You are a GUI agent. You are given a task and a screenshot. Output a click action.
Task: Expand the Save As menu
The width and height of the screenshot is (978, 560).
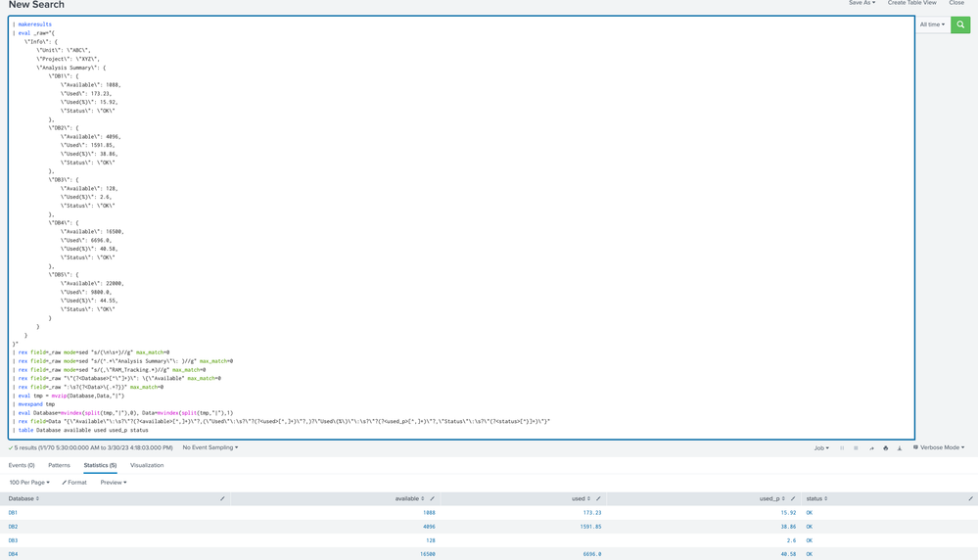coord(862,3)
